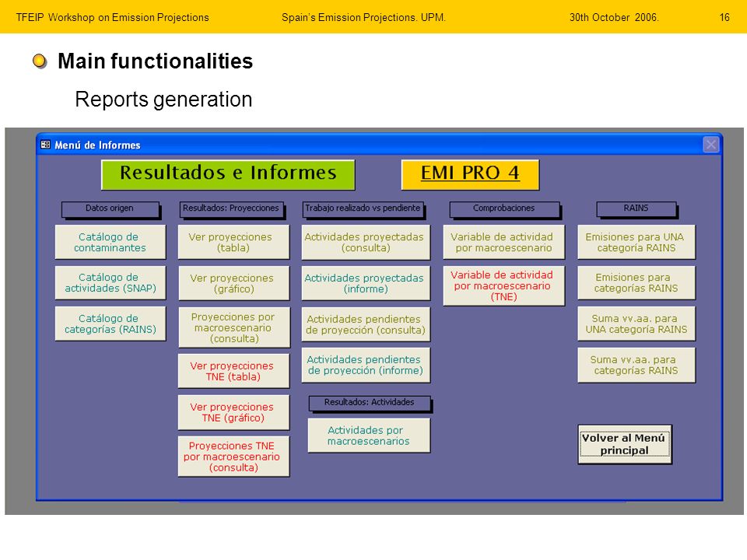
Task: Close the Menú de Informes window
Action: pyautogui.click(x=710, y=145)
